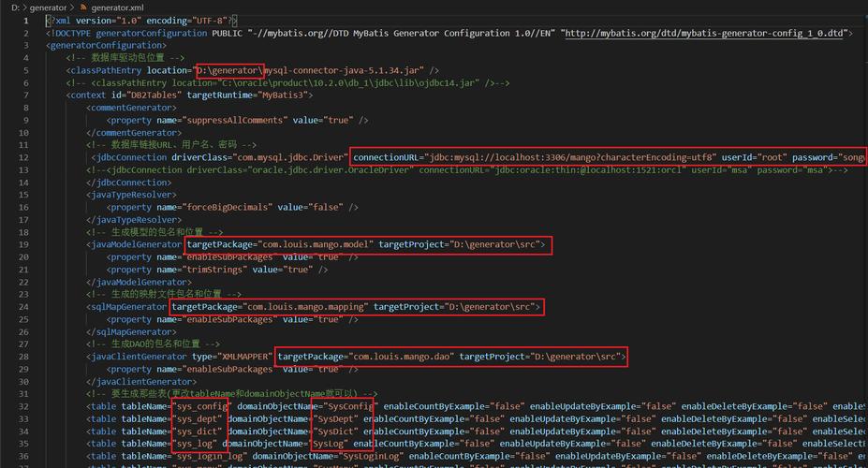Open the D: drive breadcrumb segment
This screenshot has width=868, height=468.
pos(14,7)
